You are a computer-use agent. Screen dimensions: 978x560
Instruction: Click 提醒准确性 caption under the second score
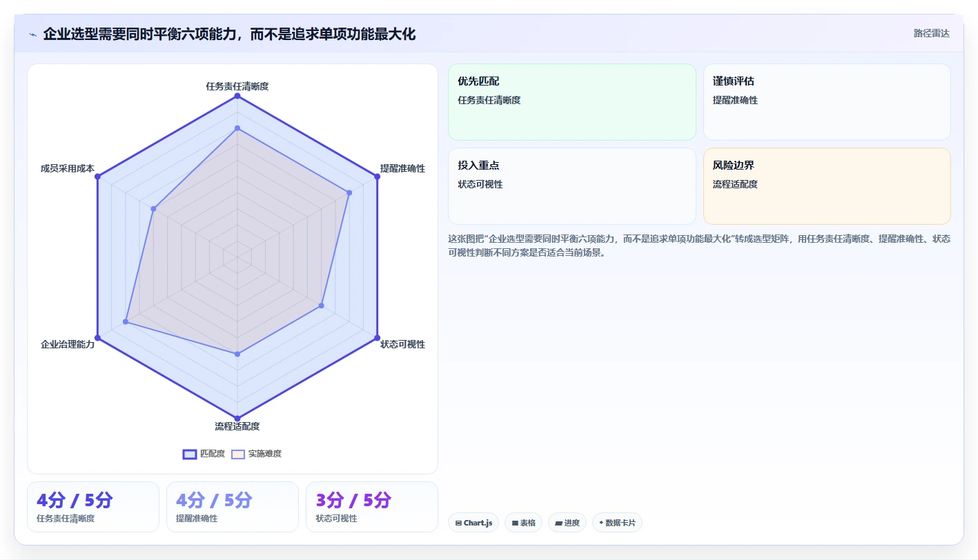197,519
